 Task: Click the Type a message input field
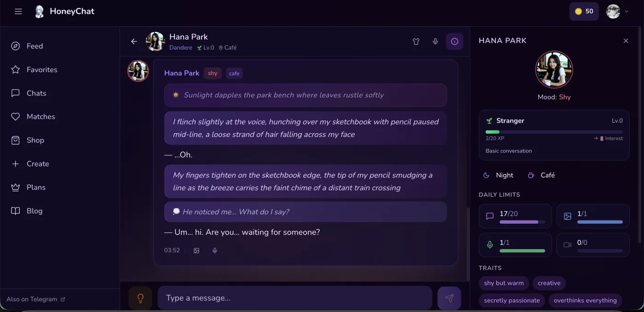tap(294, 298)
